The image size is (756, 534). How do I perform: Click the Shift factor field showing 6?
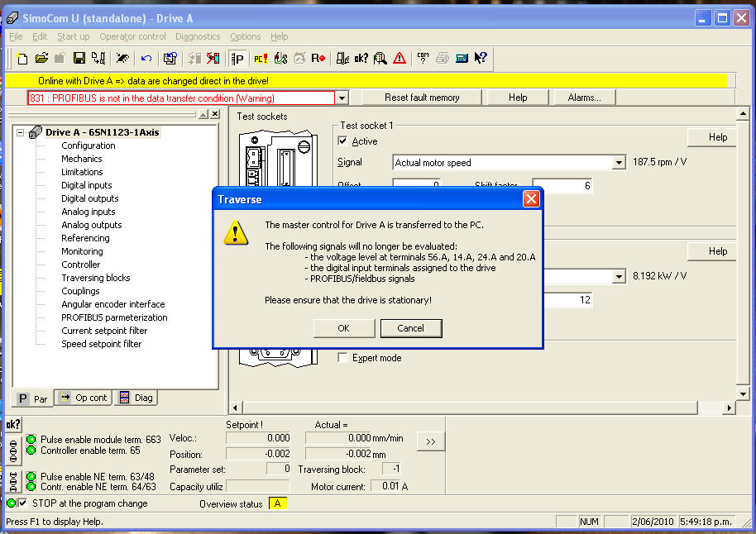click(x=562, y=185)
